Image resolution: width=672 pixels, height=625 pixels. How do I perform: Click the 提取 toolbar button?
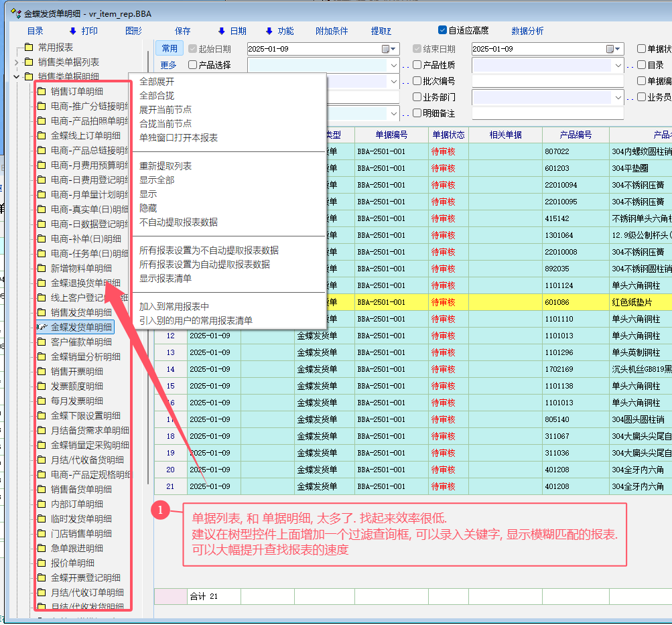(x=381, y=31)
